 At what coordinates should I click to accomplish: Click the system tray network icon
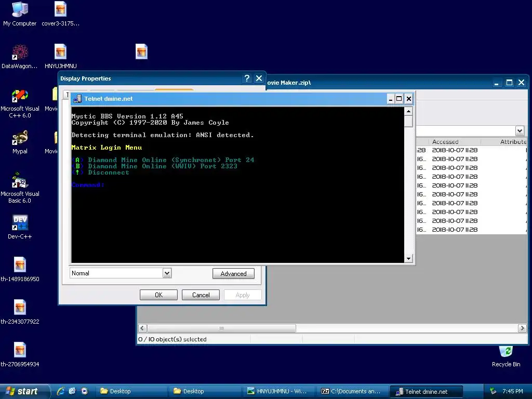point(493,391)
